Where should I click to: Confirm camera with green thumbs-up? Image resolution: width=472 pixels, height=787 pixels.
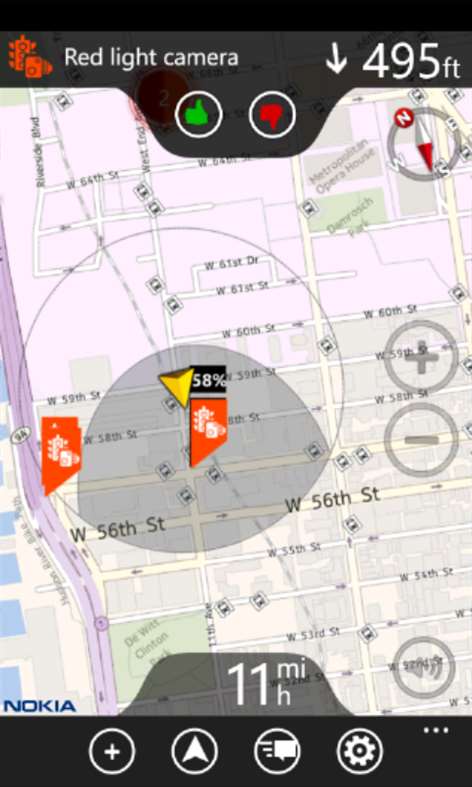199,114
